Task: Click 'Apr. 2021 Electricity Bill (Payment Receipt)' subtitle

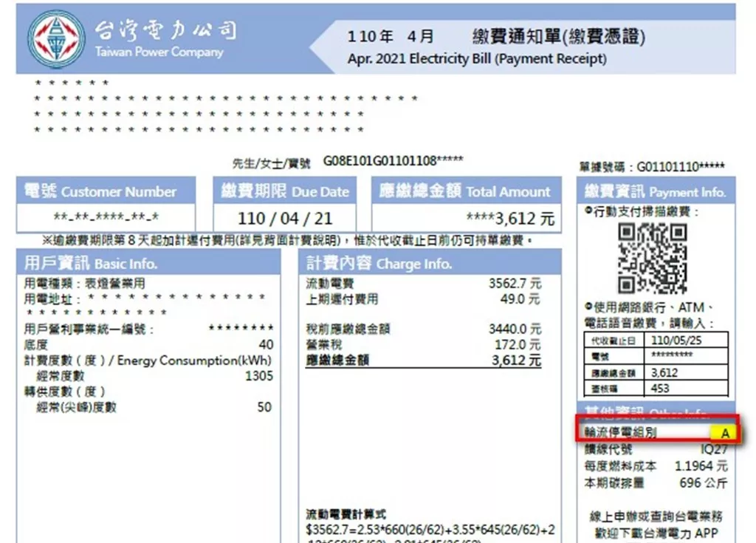Action: point(477,59)
